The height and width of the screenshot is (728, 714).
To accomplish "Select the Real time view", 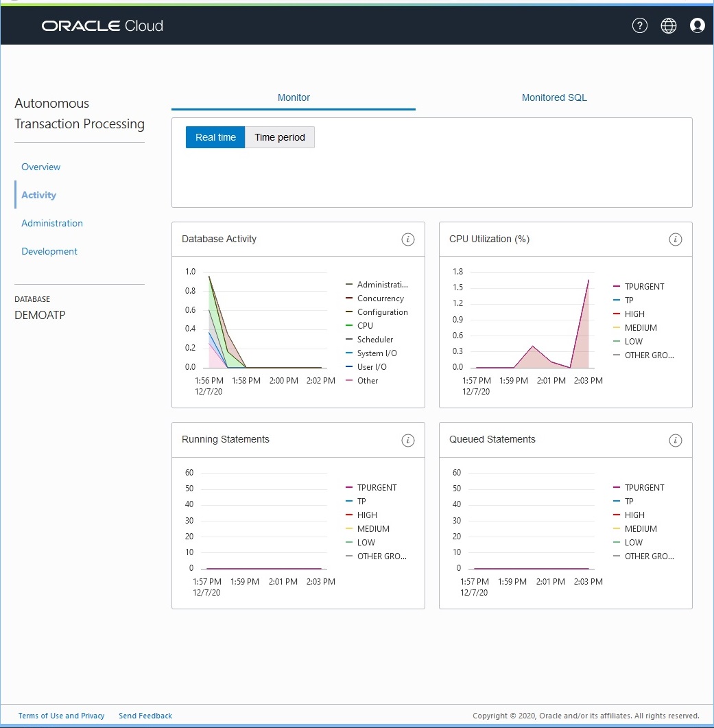I will (x=215, y=137).
